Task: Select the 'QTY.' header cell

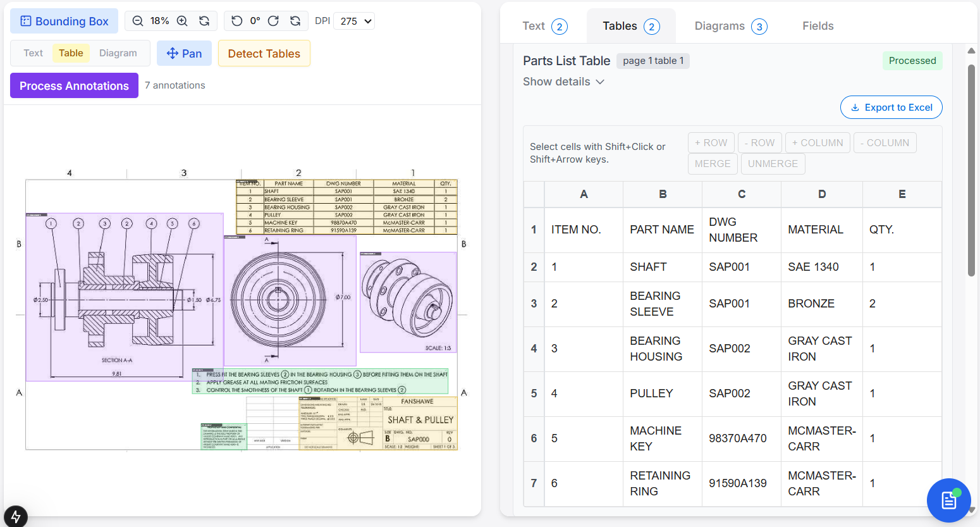Action: click(902, 230)
